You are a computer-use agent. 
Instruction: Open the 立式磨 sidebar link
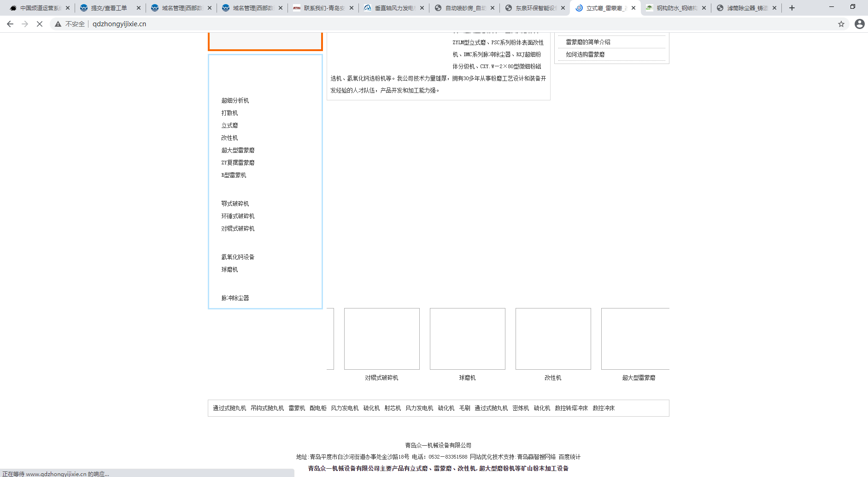[229, 125]
